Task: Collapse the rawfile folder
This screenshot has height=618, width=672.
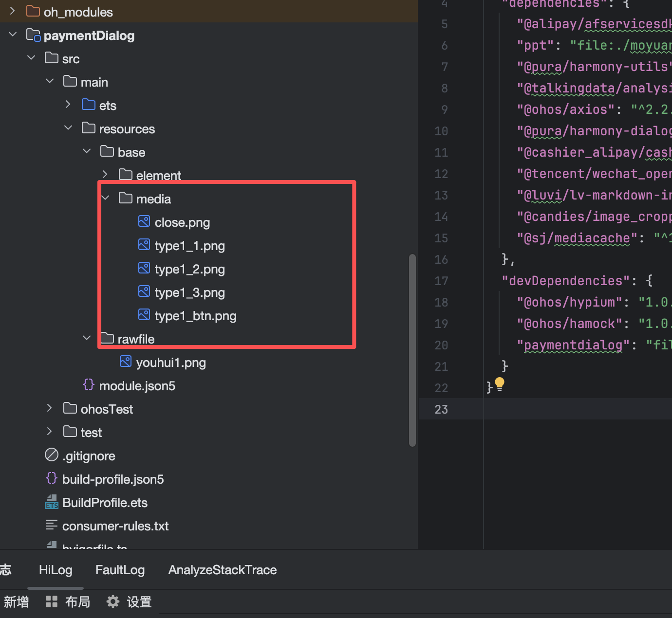Action: tap(87, 338)
